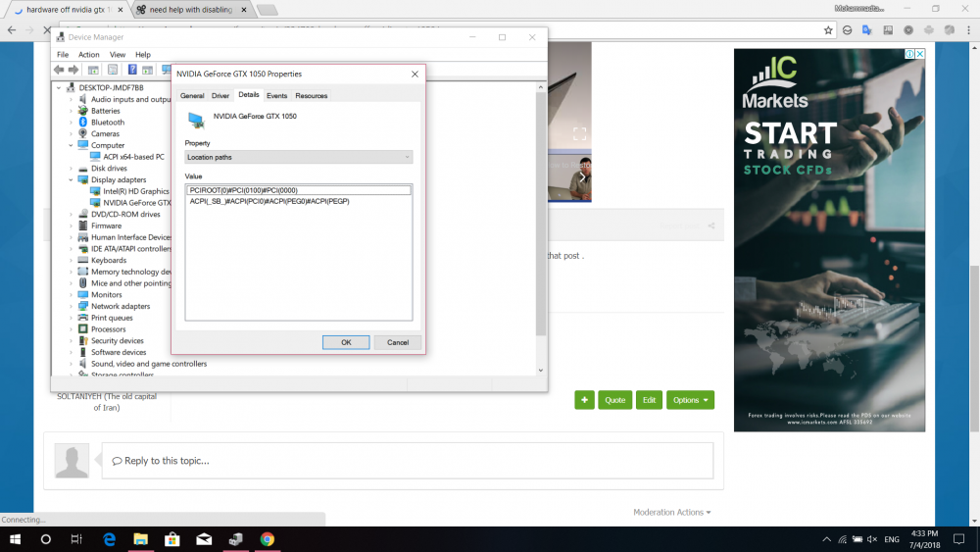Click the green Edit button
Screen dimensions: 980x552
click(x=650, y=400)
